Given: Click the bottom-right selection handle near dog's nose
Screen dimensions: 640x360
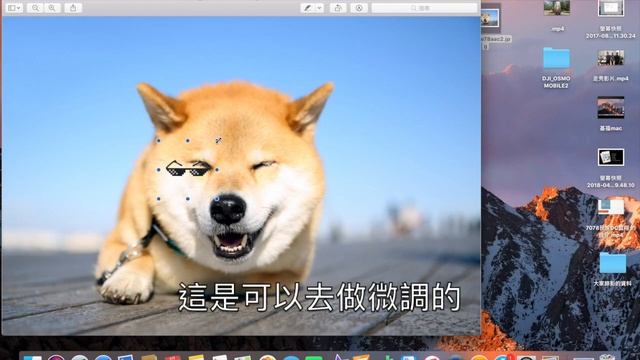Looking at the screenshot, I should 217,199.
